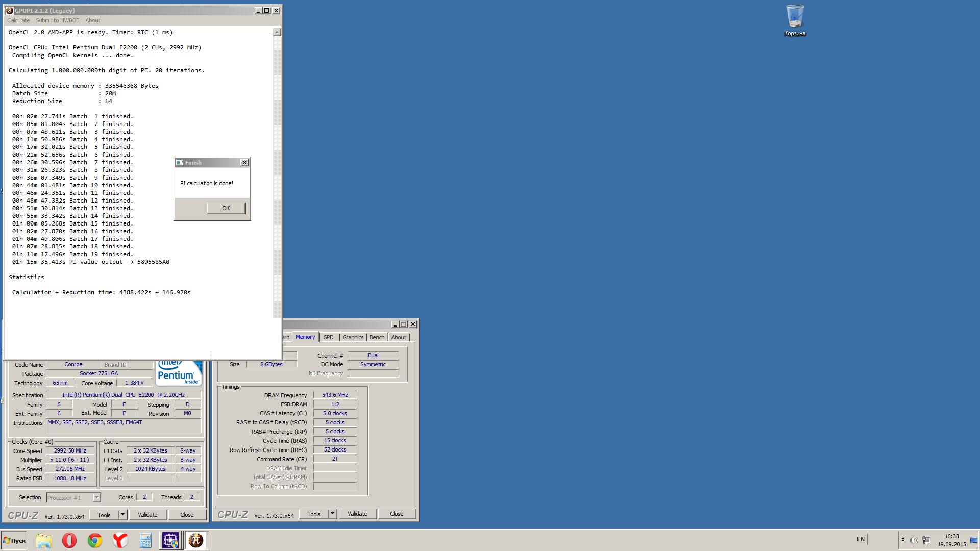
Task: Expand Tools dropdown arrow in CPU window
Action: pos(122,515)
